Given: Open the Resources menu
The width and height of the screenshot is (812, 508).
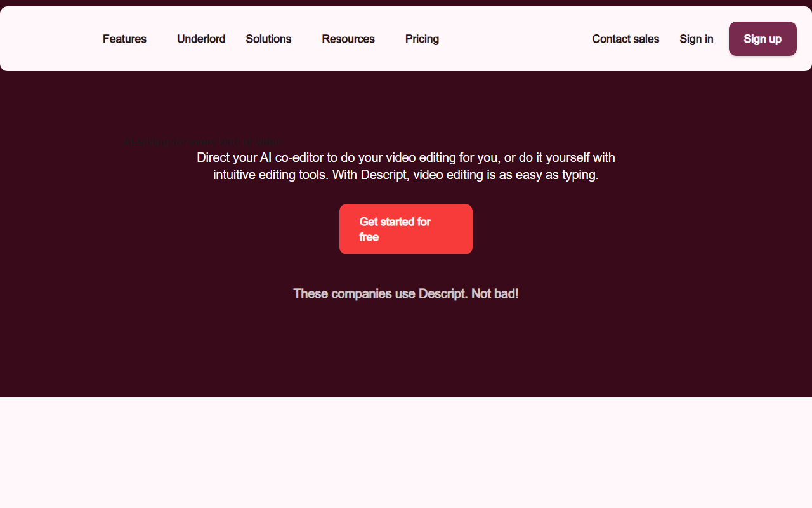Looking at the screenshot, I should pyautogui.click(x=348, y=39).
